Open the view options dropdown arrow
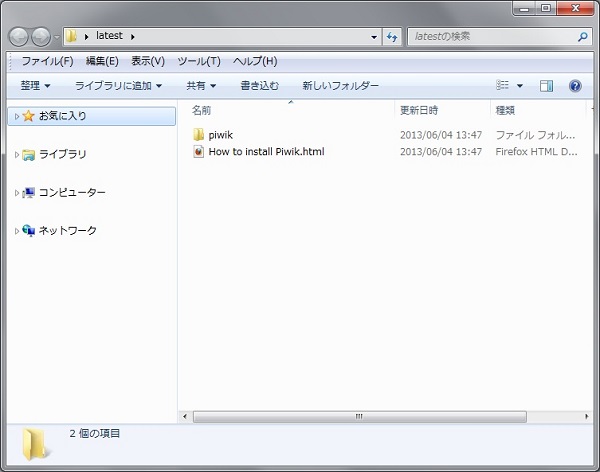The image size is (600, 472). 520,85
